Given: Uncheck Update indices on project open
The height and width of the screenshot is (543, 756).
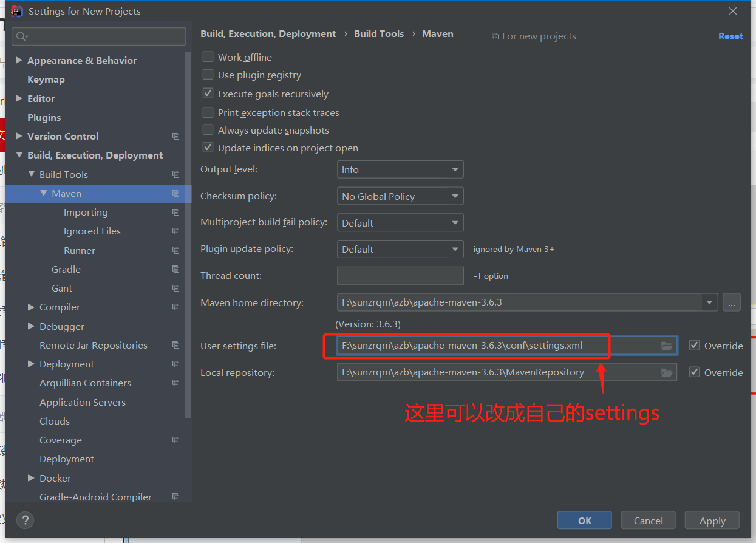Looking at the screenshot, I should pos(208,148).
